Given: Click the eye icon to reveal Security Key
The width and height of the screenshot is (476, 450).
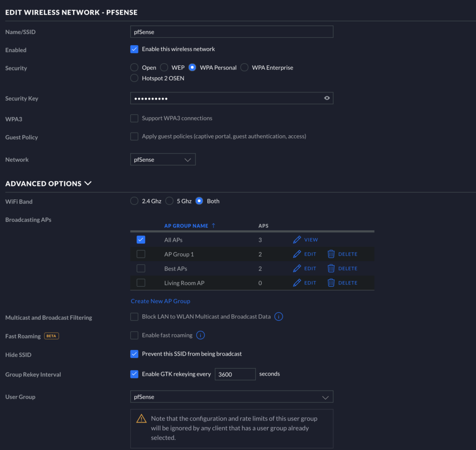Looking at the screenshot, I should (x=327, y=98).
